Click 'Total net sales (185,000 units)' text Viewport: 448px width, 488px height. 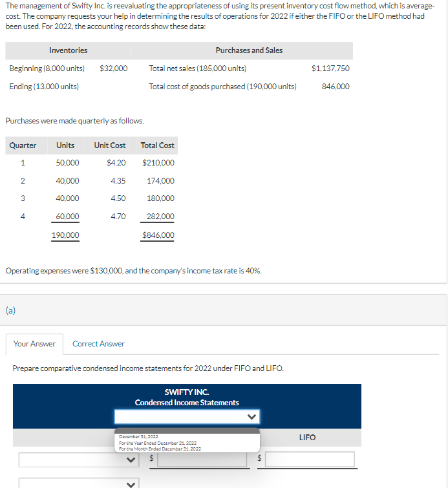pos(198,68)
